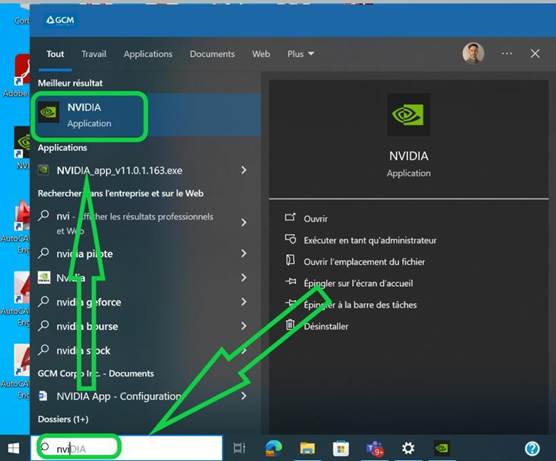Click the search icon beside nvidia geforce
This screenshot has height=461, width=556.
click(44, 301)
